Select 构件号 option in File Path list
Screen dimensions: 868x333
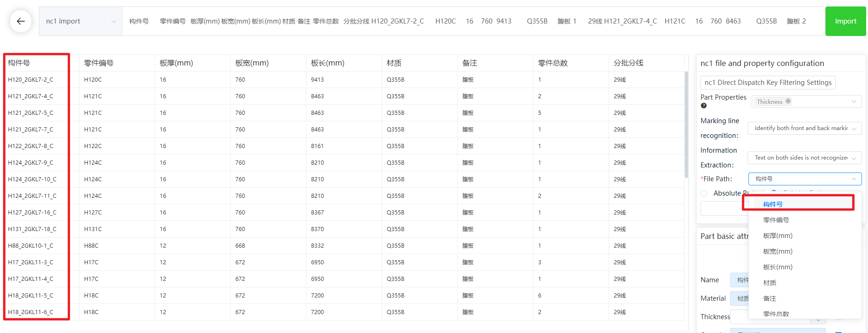(x=805, y=204)
